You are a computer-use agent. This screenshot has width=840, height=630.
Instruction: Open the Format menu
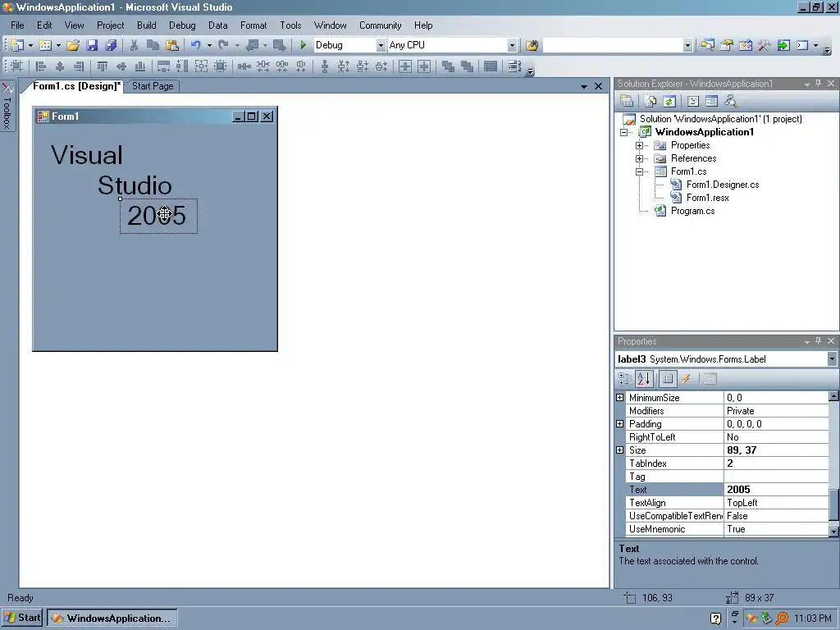point(253,25)
